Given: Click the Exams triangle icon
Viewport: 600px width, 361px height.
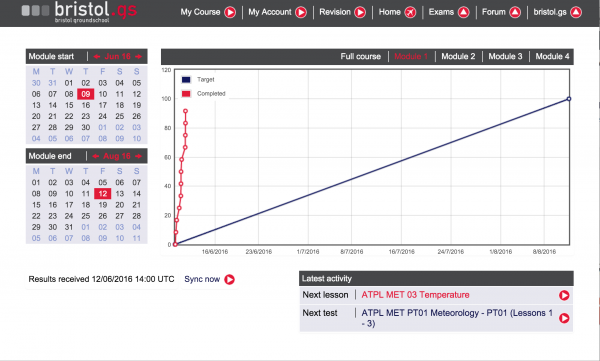Looking at the screenshot, I should pyautogui.click(x=463, y=12).
